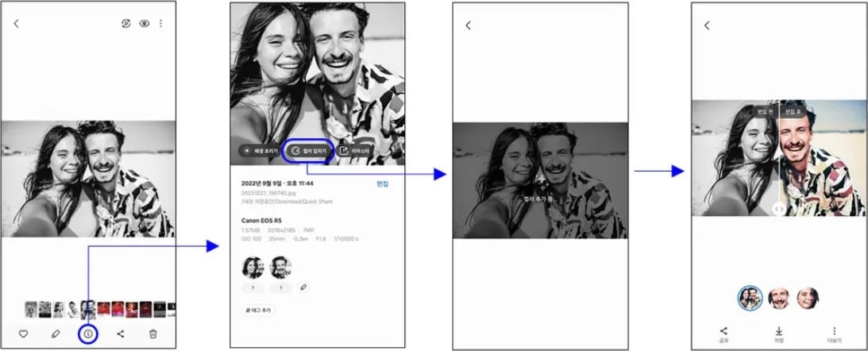This screenshot has width=868, height=351.
Task: Toggle the eye visibility icon
Action: 145,24
